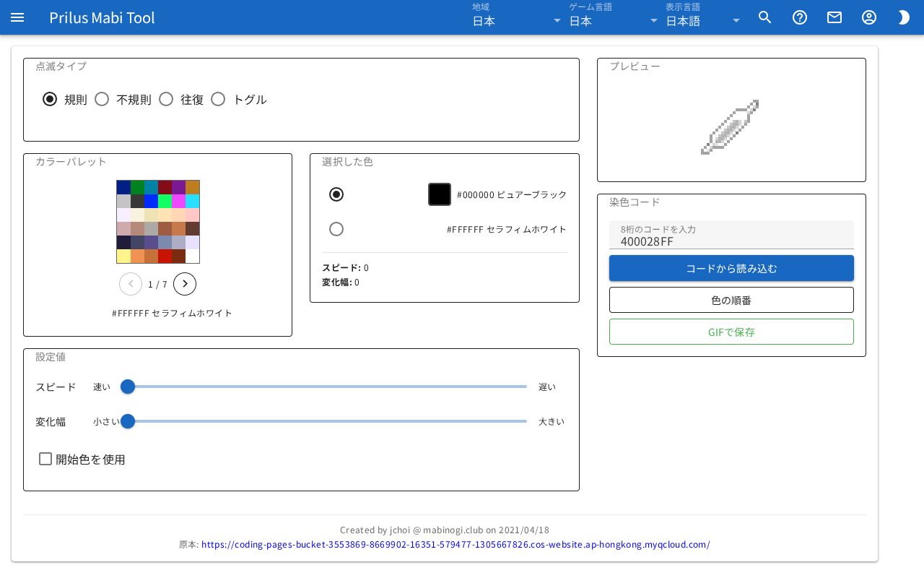
Task: Open the 地域 region dropdown
Action: point(517,17)
